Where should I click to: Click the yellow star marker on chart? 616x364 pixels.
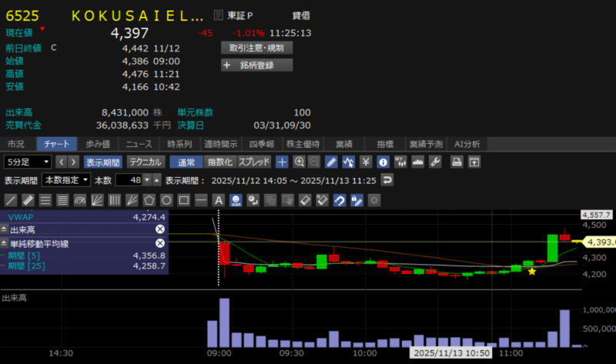point(531,271)
